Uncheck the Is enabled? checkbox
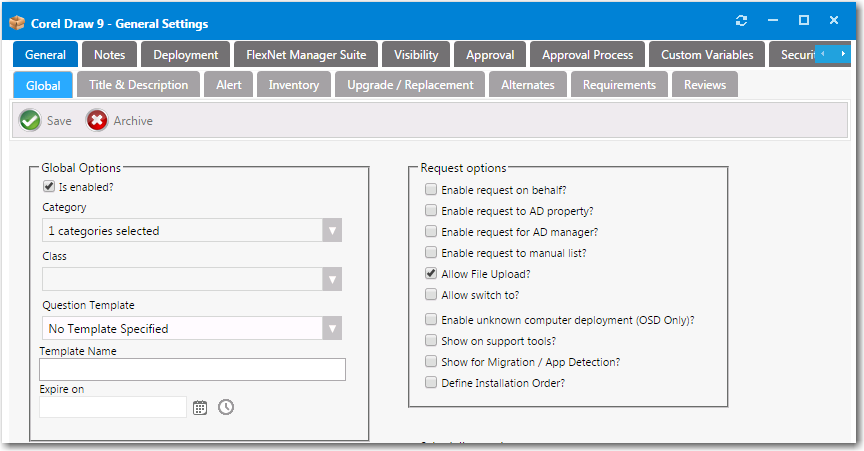Viewport: 864px width, 451px height. (x=48, y=186)
